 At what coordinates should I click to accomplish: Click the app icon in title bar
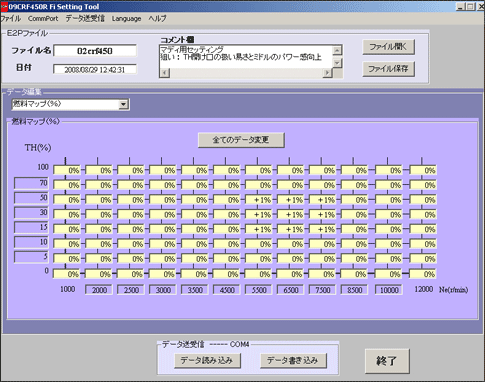click(4, 7)
